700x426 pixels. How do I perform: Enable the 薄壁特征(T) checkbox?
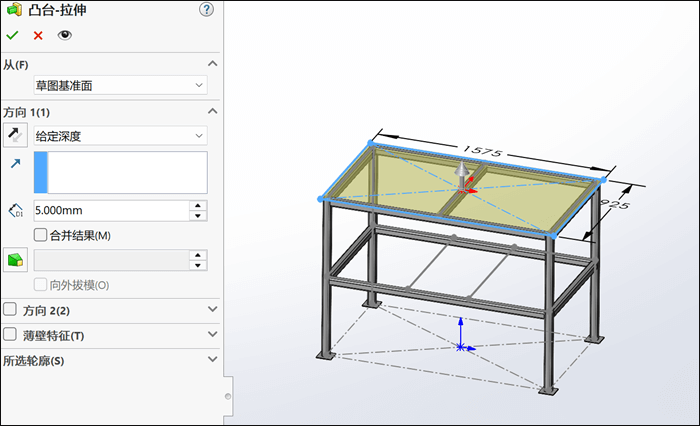click(x=10, y=334)
